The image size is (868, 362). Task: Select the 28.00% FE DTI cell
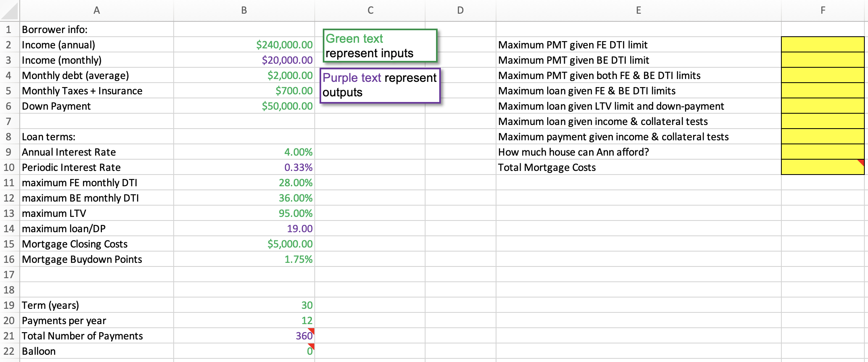click(x=244, y=183)
